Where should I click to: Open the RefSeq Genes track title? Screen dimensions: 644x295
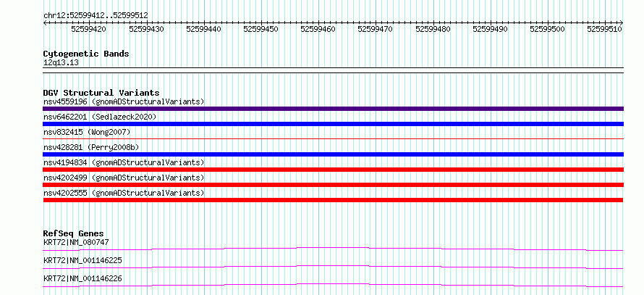click(74, 233)
